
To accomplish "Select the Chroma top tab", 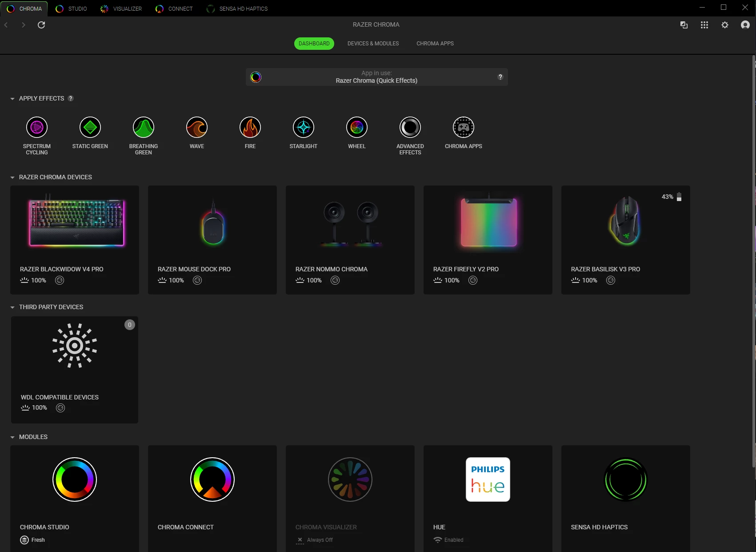I will pos(24,8).
